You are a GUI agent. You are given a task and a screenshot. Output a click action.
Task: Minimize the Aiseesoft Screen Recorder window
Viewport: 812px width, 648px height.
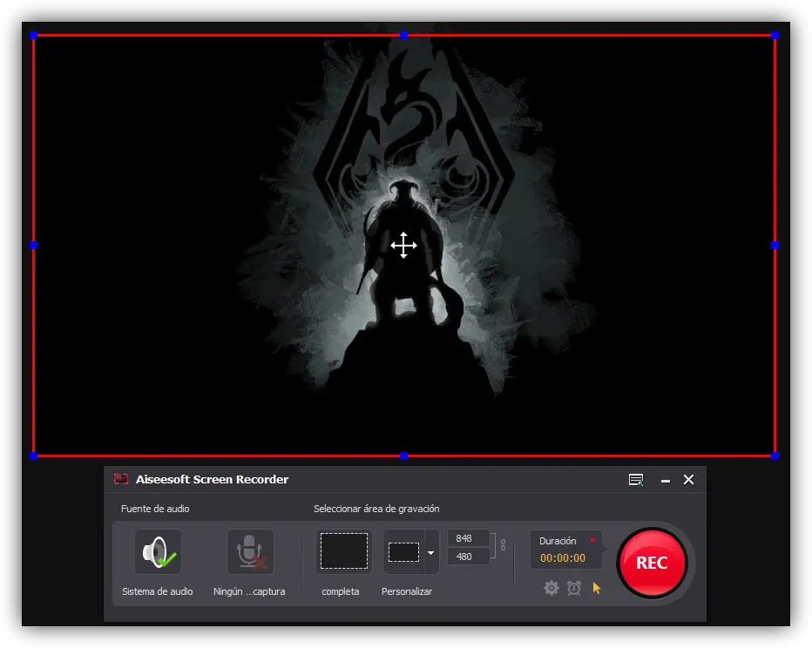(666, 481)
